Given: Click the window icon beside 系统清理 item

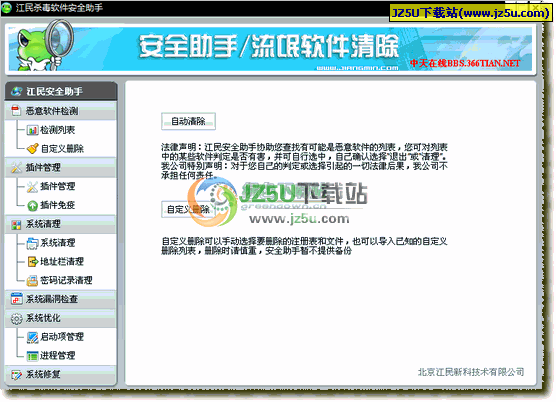Looking at the screenshot, I should click(x=32, y=243).
